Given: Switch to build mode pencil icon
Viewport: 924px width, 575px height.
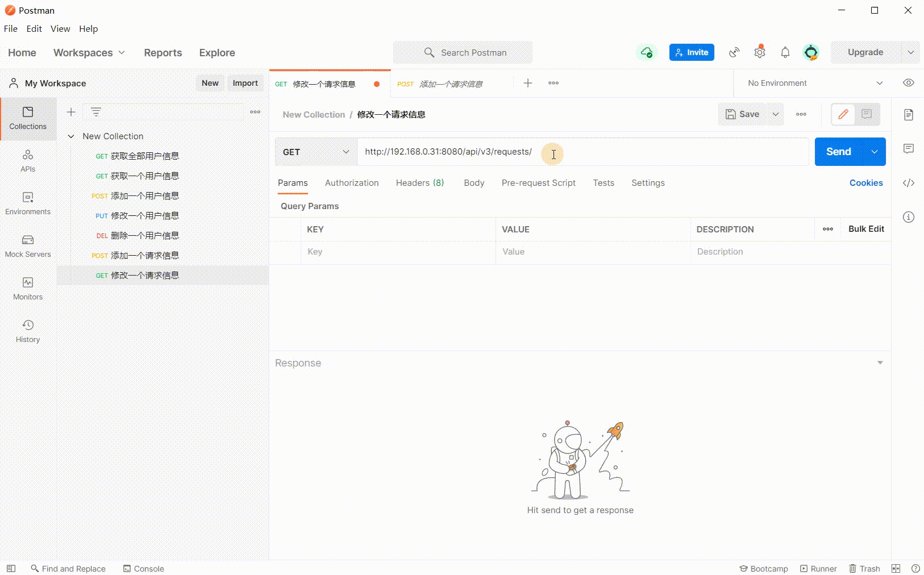Looking at the screenshot, I should point(843,114).
